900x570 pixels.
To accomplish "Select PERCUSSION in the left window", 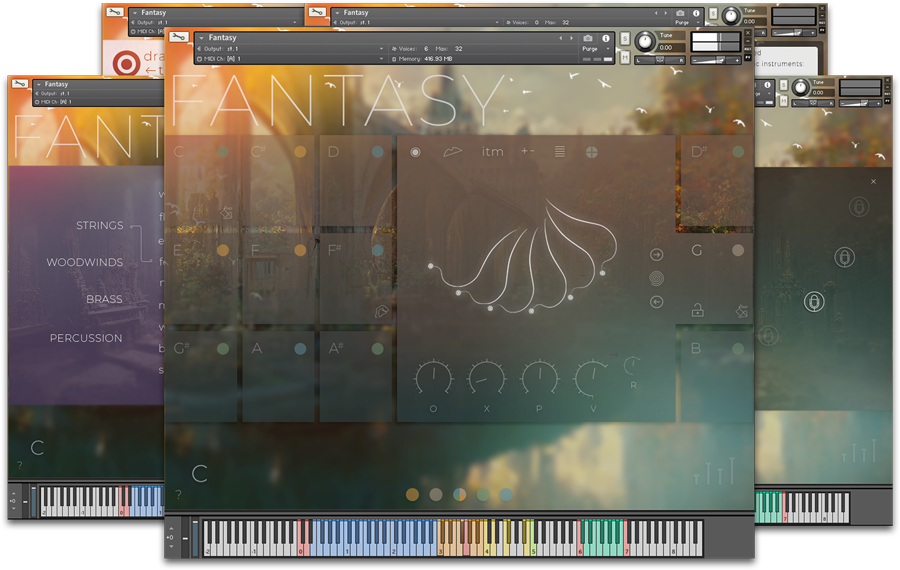I will 86,338.
